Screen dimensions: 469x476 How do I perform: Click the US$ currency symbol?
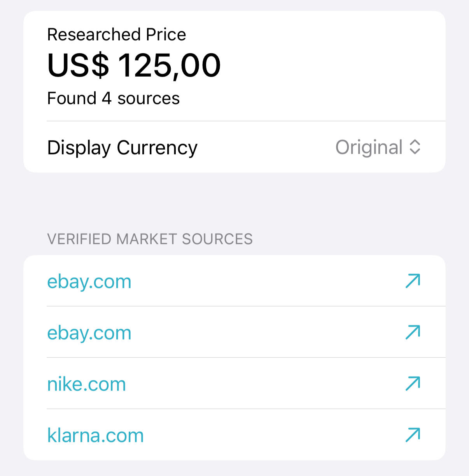click(78, 65)
